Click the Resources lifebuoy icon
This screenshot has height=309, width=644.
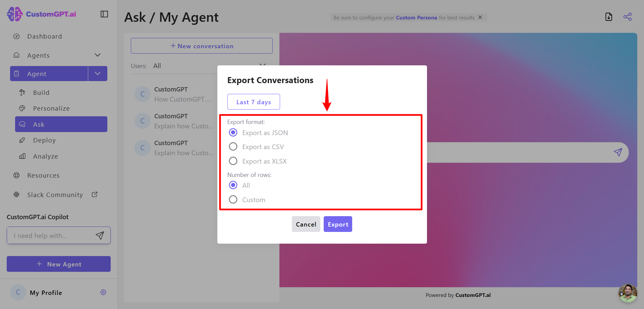[x=16, y=175]
